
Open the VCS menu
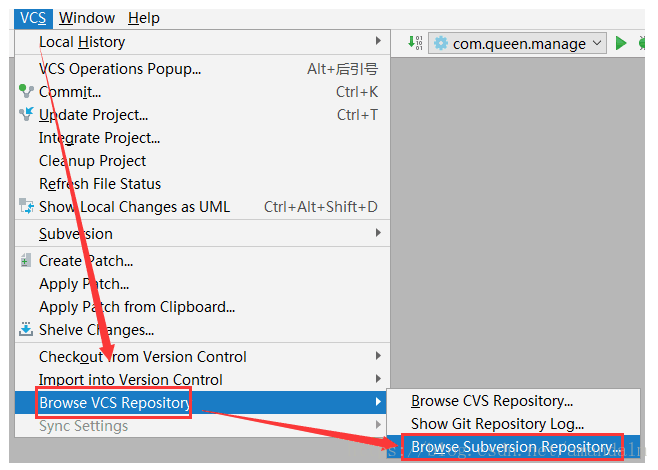point(33,18)
